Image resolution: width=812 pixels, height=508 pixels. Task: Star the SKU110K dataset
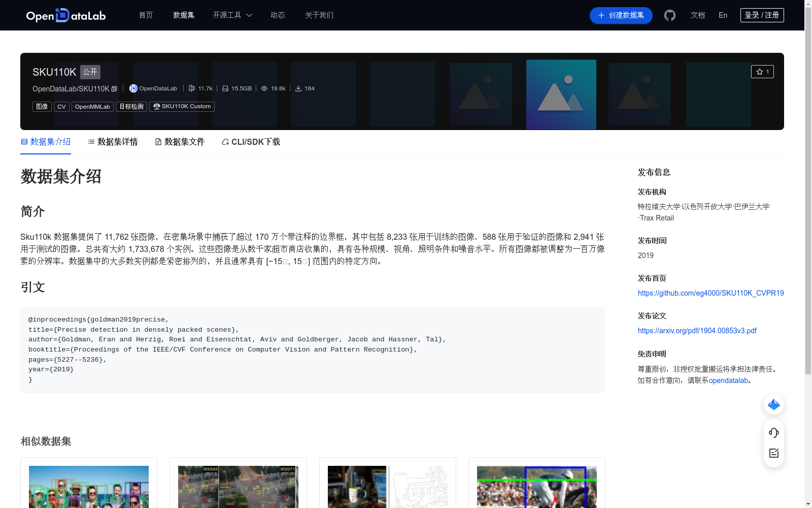[x=763, y=72]
